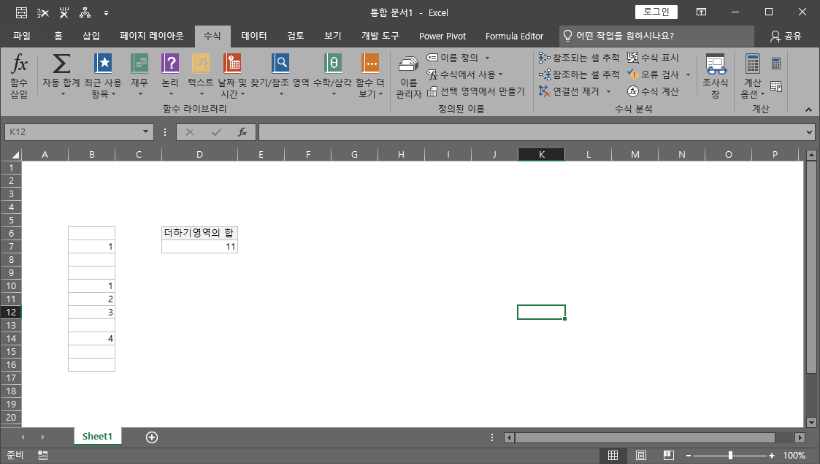Open the Watch Window (조사식 창)
The height and width of the screenshot is (464, 820).
coord(715,76)
